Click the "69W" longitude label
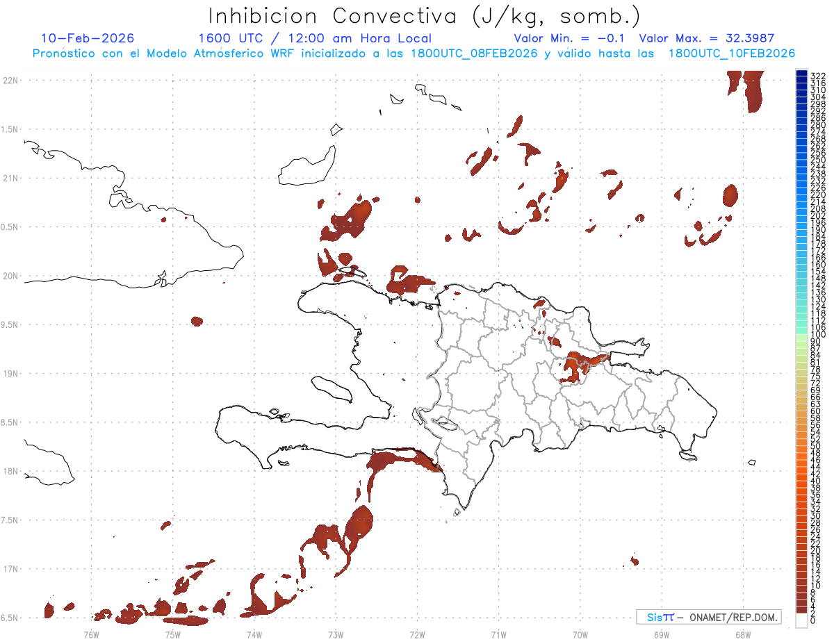 661,634
